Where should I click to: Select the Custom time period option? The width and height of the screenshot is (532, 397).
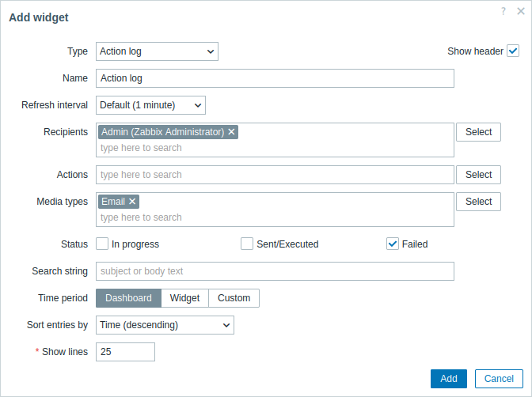234,298
